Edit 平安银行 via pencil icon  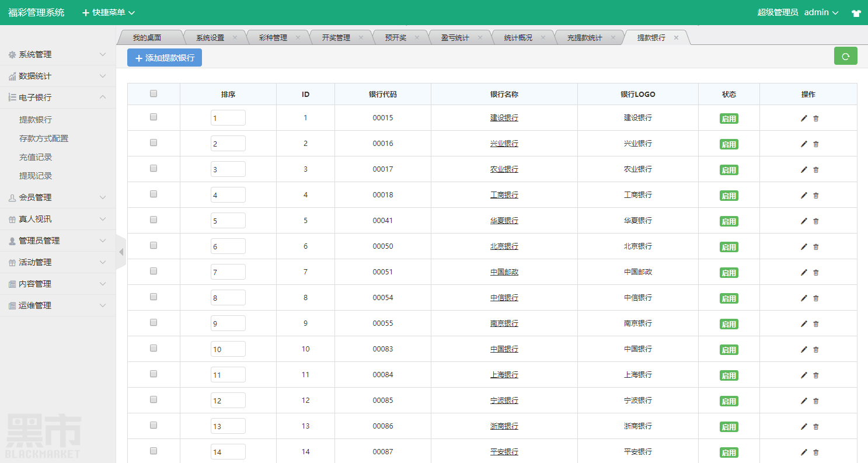click(x=804, y=452)
